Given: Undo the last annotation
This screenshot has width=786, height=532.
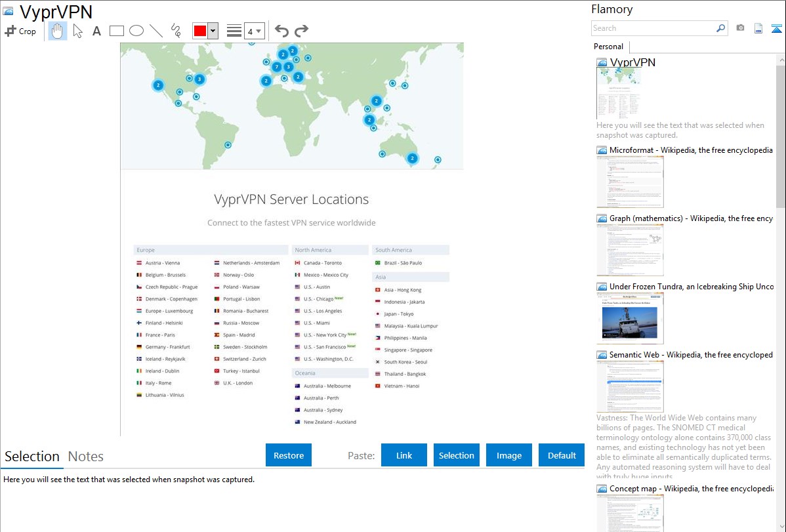Looking at the screenshot, I should [281, 31].
